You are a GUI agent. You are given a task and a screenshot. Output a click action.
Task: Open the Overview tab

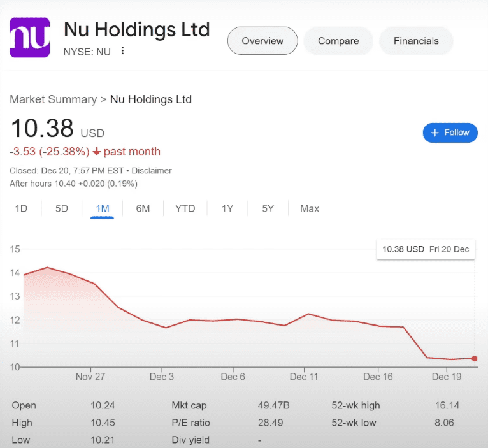(262, 41)
